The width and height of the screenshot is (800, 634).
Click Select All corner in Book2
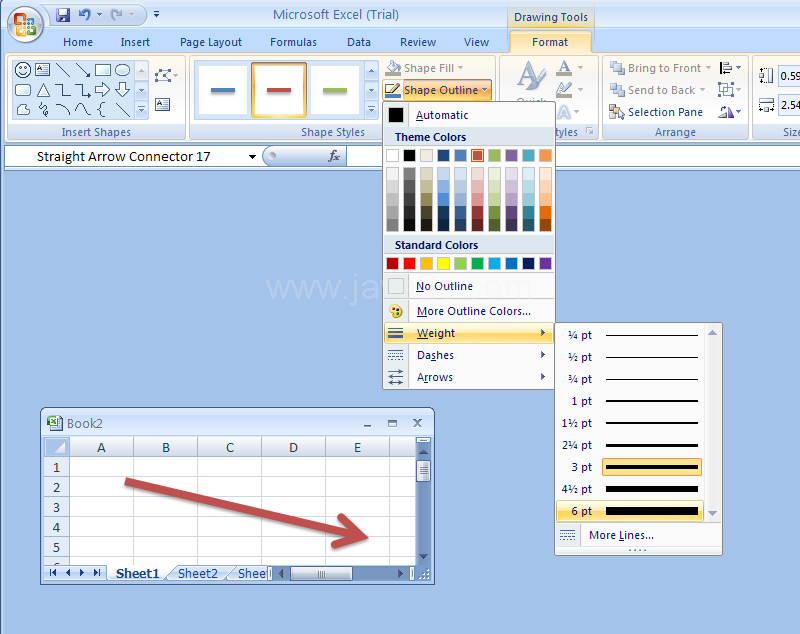click(x=57, y=447)
